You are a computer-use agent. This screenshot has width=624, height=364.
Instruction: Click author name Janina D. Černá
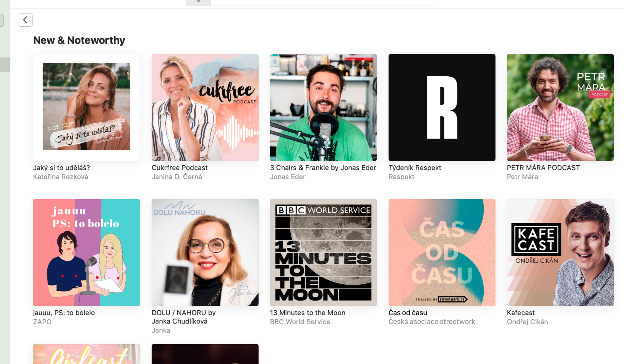click(177, 177)
